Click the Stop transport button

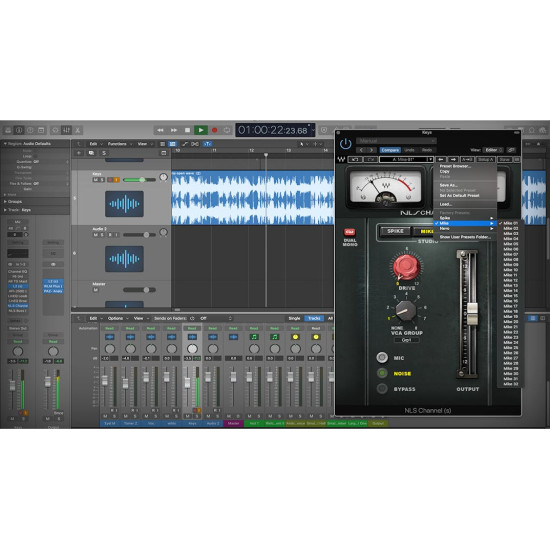click(x=187, y=130)
